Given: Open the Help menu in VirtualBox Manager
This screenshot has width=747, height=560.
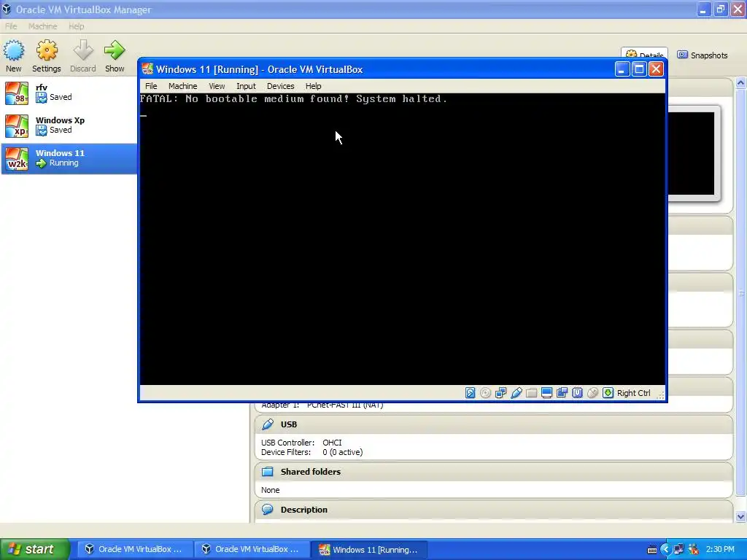Looking at the screenshot, I should [x=76, y=26].
